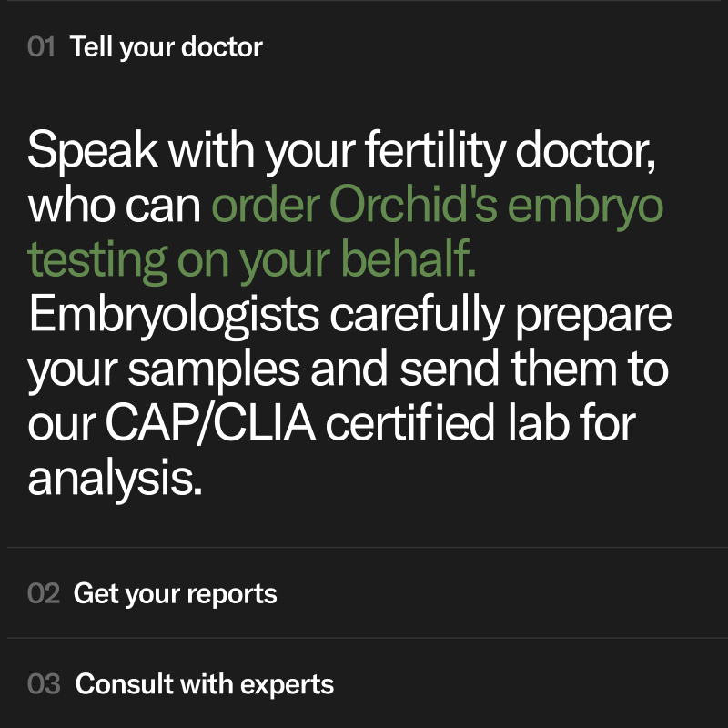The height and width of the screenshot is (728, 728).
Task: Click the 'Speak with your fertility doctor,' line
Action: pyautogui.click(x=341, y=151)
